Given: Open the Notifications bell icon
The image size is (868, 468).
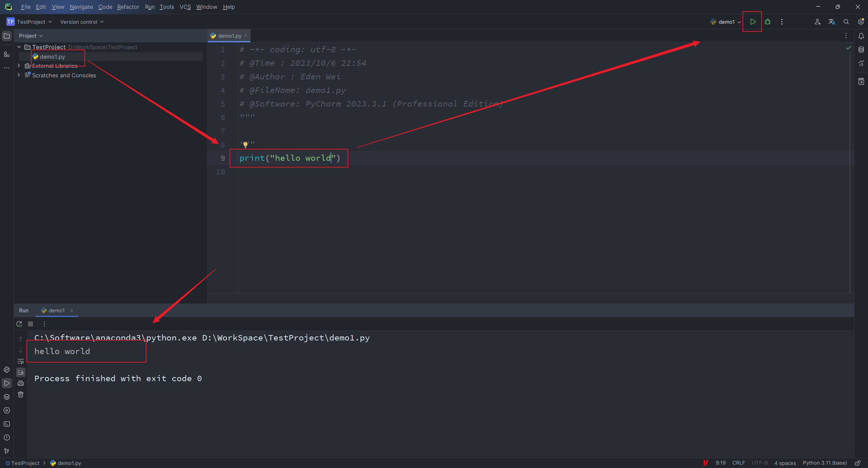Looking at the screenshot, I should coord(861,36).
